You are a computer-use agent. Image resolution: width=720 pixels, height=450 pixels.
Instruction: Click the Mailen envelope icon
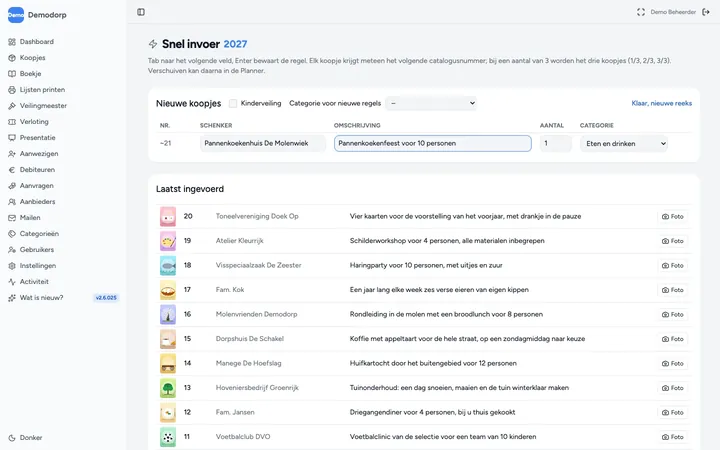click(x=12, y=218)
